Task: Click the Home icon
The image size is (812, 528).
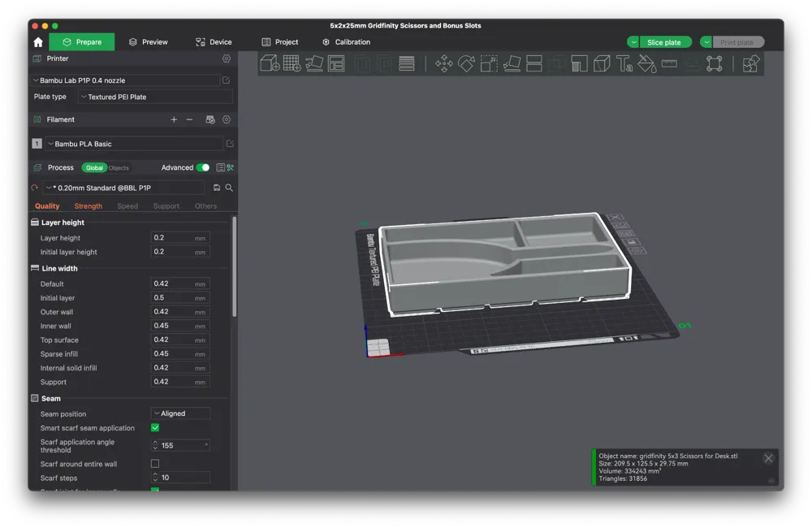Action: coord(38,42)
